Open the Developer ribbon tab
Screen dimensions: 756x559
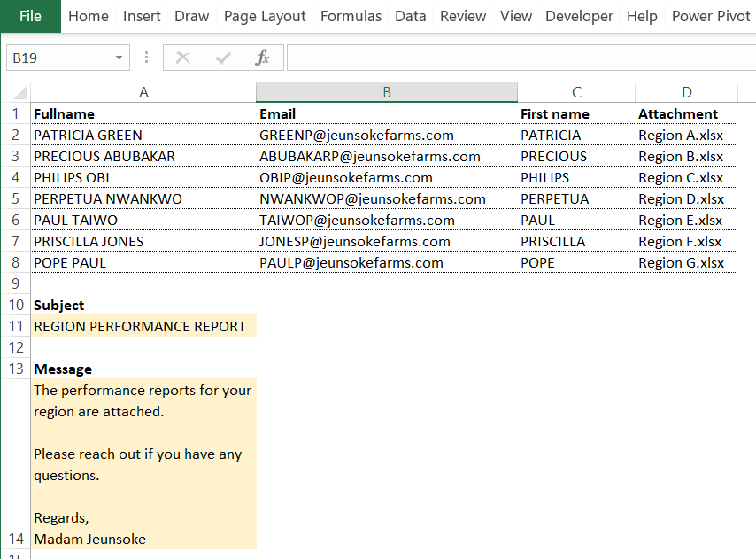pyautogui.click(x=579, y=16)
